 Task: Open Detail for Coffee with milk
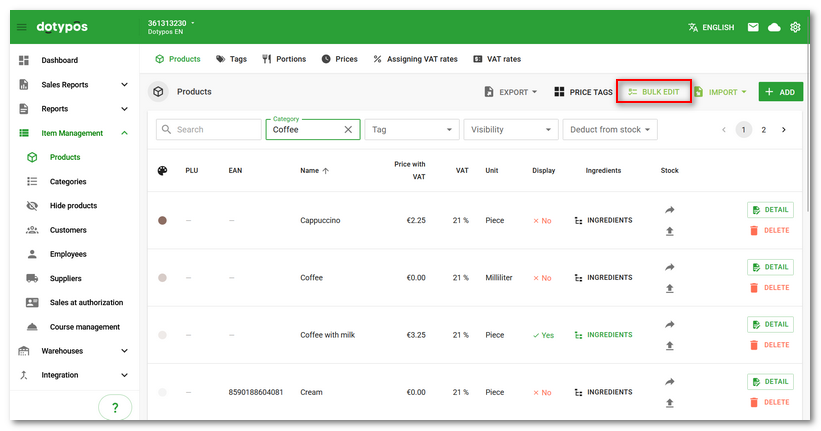pyautogui.click(x=770, y=325)
